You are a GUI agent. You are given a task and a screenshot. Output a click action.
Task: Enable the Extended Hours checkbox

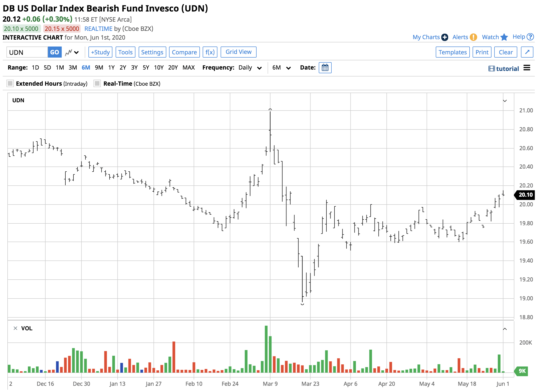pos(10,84)
